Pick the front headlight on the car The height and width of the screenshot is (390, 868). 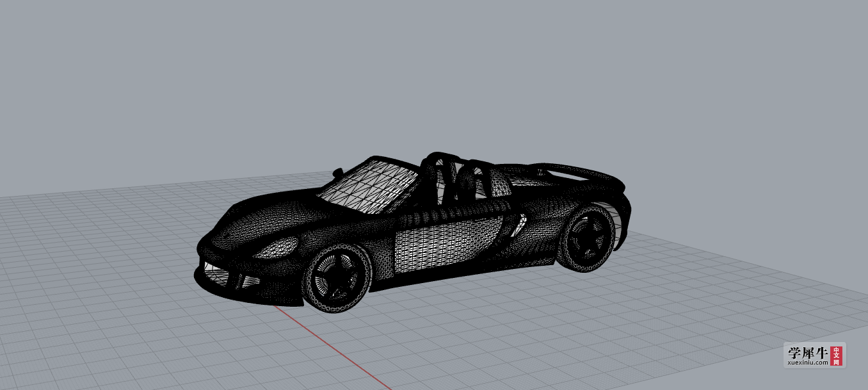click(276, 247)
